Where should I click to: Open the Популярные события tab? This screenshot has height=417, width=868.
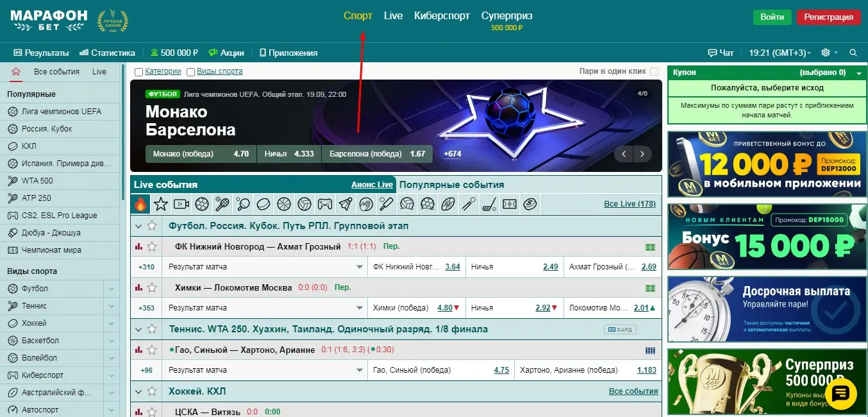pyautogui.click(x=451, y=185)
